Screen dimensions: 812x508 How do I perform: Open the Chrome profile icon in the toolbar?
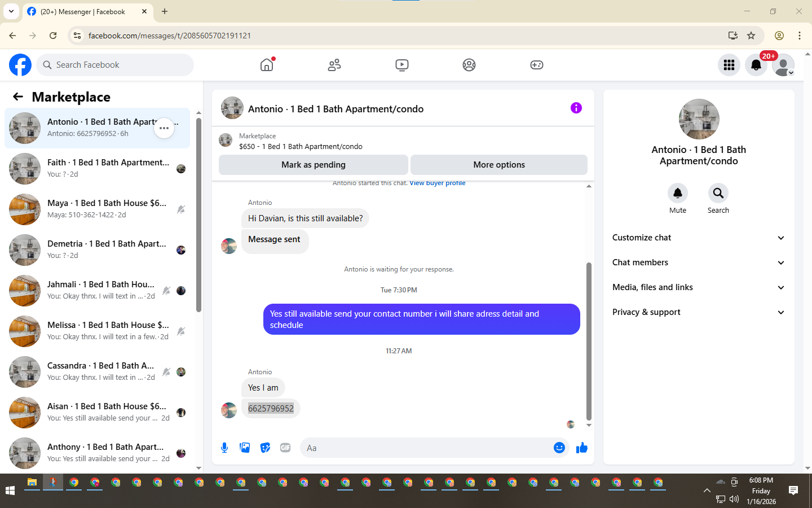pyautogui.click(x=779, y=36)
